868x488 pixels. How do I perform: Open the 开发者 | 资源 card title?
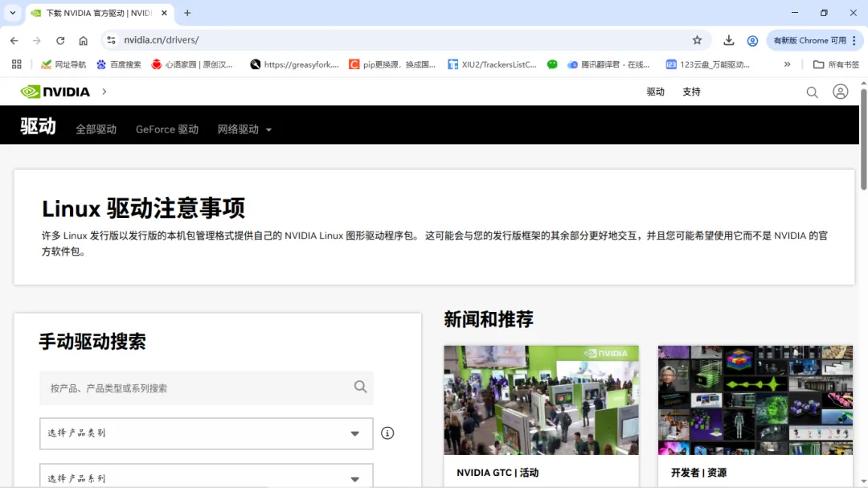(x=698, y=473)
